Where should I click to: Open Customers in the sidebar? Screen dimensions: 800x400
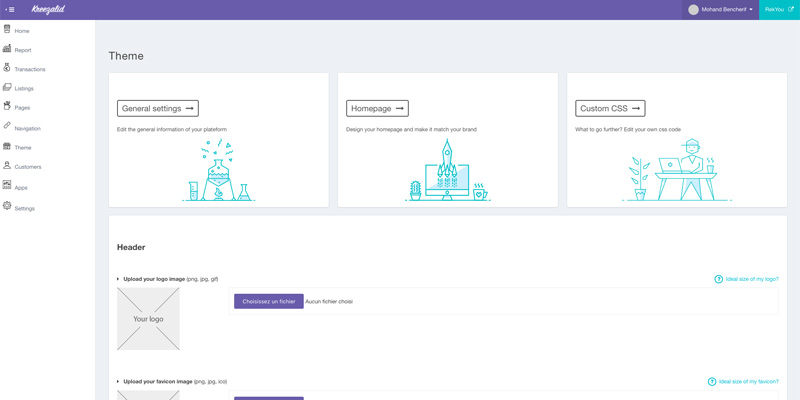coord(28,167)
